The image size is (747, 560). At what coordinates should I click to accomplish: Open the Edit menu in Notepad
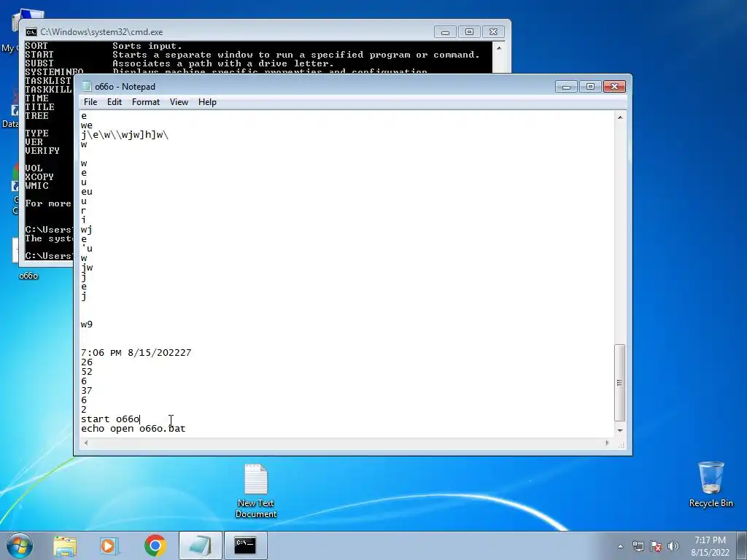(115, 102)
